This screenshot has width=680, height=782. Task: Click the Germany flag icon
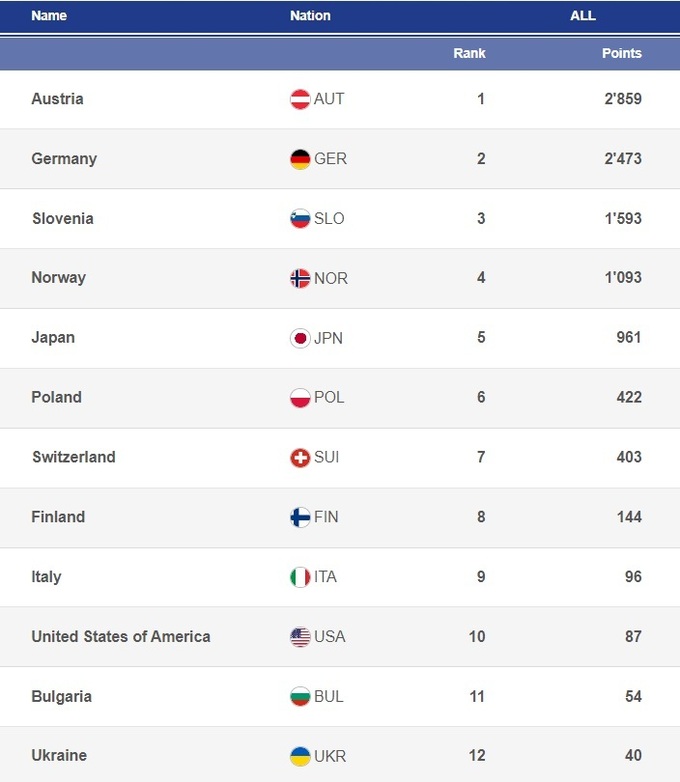(300, 159)
